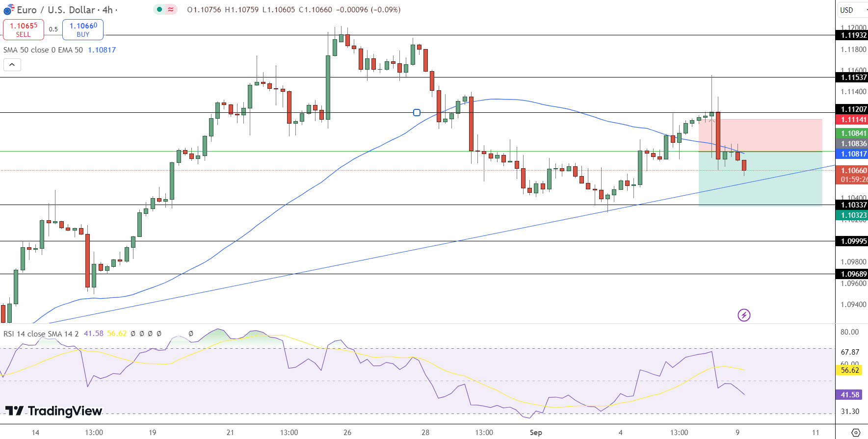Click the 1.11537 price level label
This screenshot has width=868, height=439.
pyautogui.click(x=852, y=77)
